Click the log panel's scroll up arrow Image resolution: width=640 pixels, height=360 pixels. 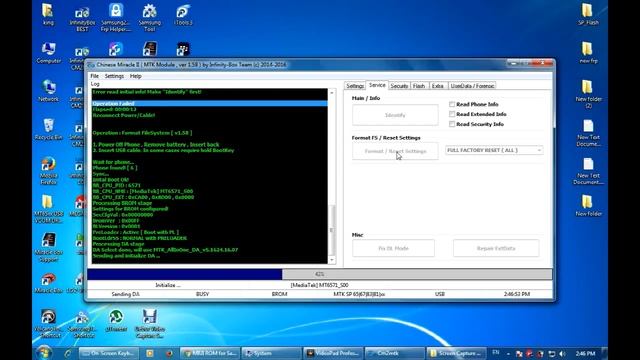(x=332, y=93)
